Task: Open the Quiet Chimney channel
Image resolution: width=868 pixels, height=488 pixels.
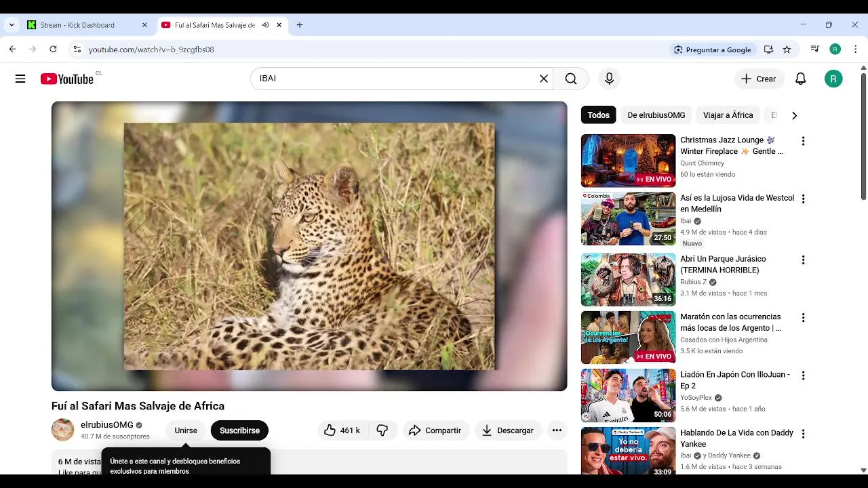Action: pos(702,163)
